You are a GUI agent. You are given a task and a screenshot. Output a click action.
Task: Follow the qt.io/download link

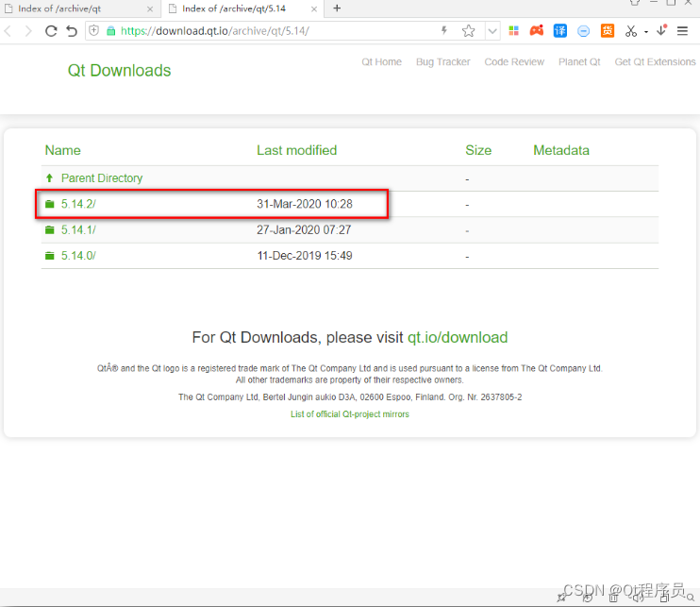pos(458,338)
